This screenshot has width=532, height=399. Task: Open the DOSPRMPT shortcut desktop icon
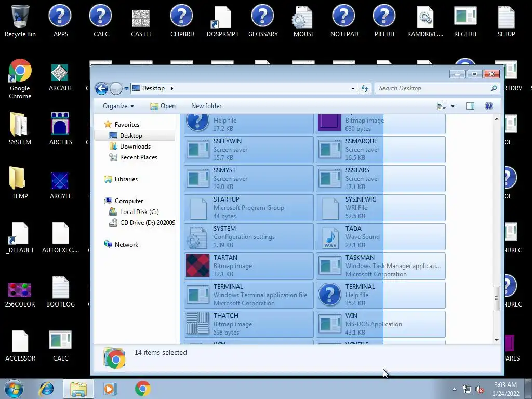click(x=222, y=21)
